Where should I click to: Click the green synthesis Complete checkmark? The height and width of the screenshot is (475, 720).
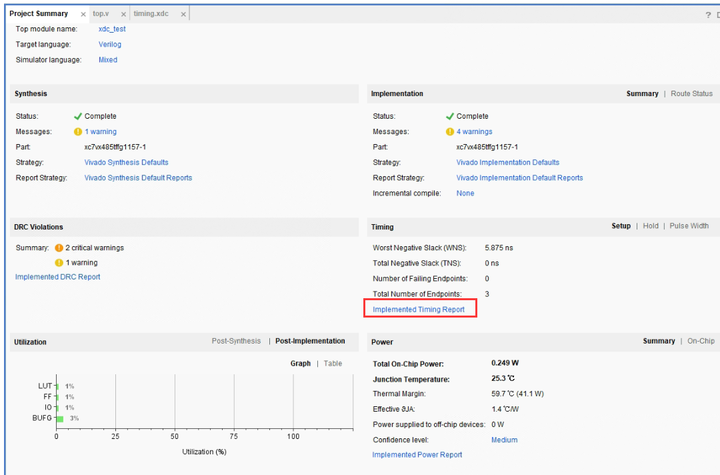[x=78, y=116]
